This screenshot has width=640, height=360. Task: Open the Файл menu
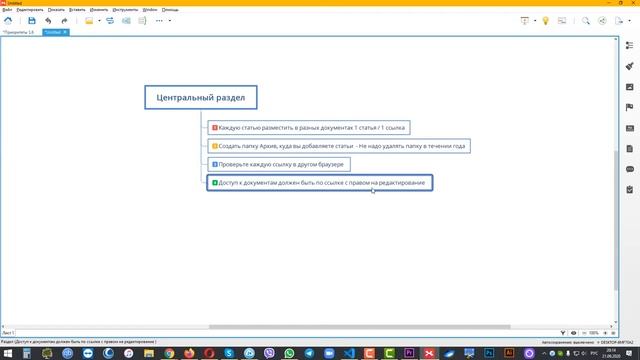pos(7,9)
